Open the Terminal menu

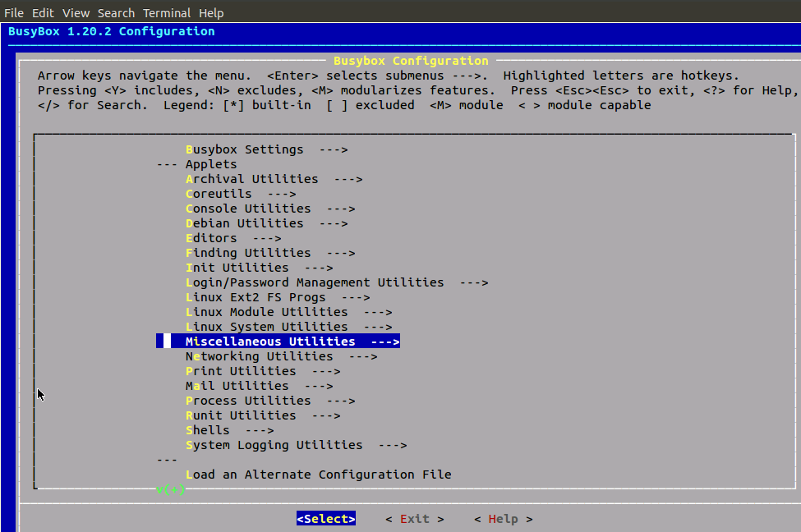click(167, 13)
